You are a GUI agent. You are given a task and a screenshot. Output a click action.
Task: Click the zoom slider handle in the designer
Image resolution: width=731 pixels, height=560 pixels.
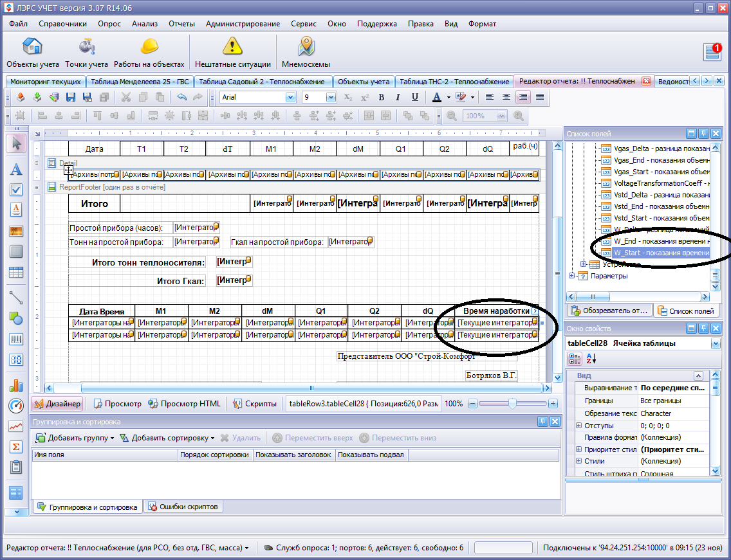click(x=512, y=404)
